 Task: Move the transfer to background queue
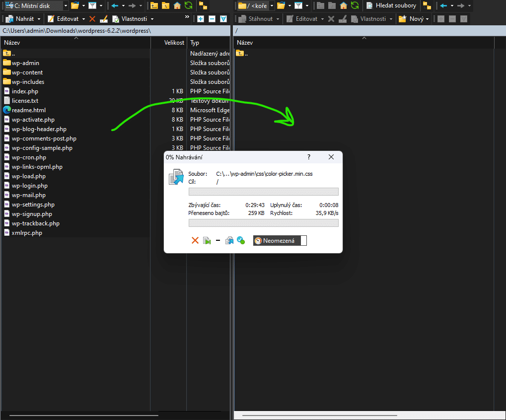click(x=229, y=240)
